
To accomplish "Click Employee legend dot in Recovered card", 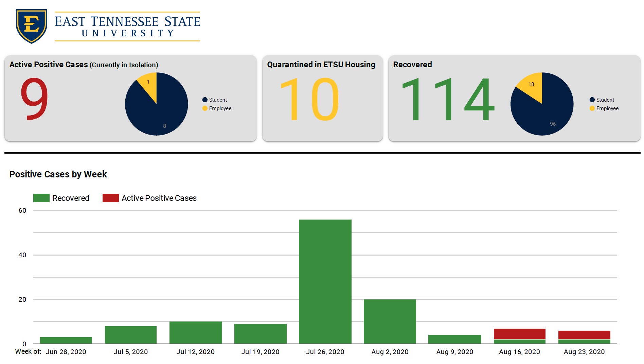I will (592, 108).
